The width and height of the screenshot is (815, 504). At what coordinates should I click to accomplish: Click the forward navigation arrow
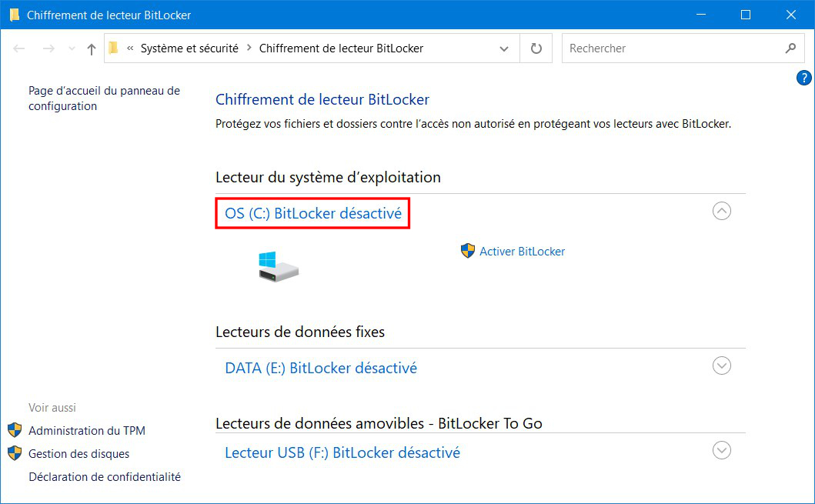tap(48, 48)
